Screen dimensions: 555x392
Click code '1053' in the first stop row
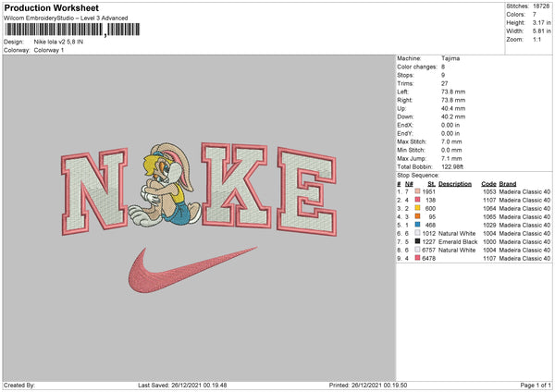pyautogui.click(x=489, y=191)
